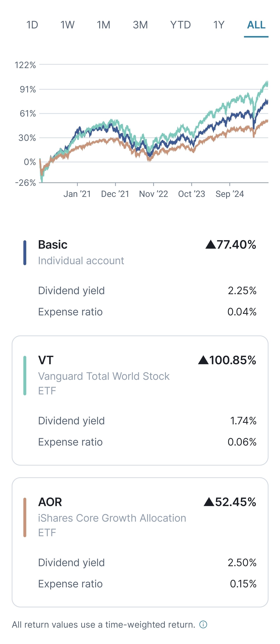The height and width of the screenshot is (644, 280).
Task: Tap the brown AOR color bar
Action: (25, 517)
